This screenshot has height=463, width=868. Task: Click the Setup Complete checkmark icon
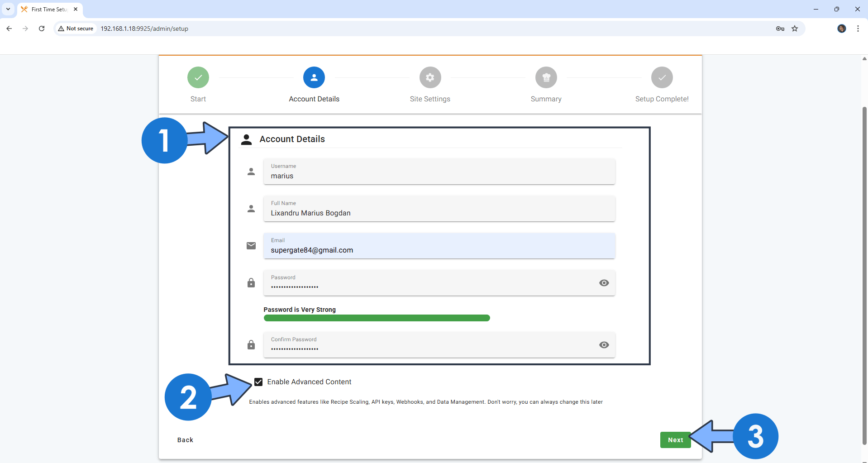tap(662, 77)
